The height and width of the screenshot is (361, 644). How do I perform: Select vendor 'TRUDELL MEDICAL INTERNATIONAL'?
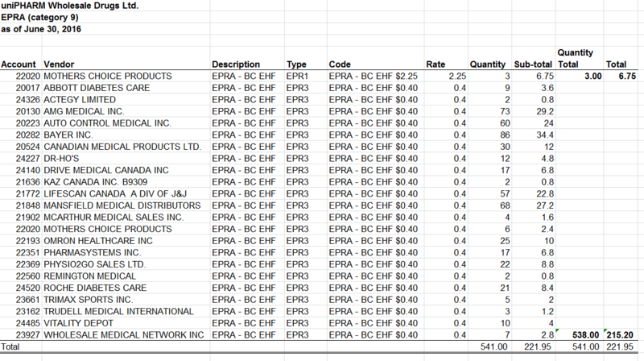(x=118, y=311)
